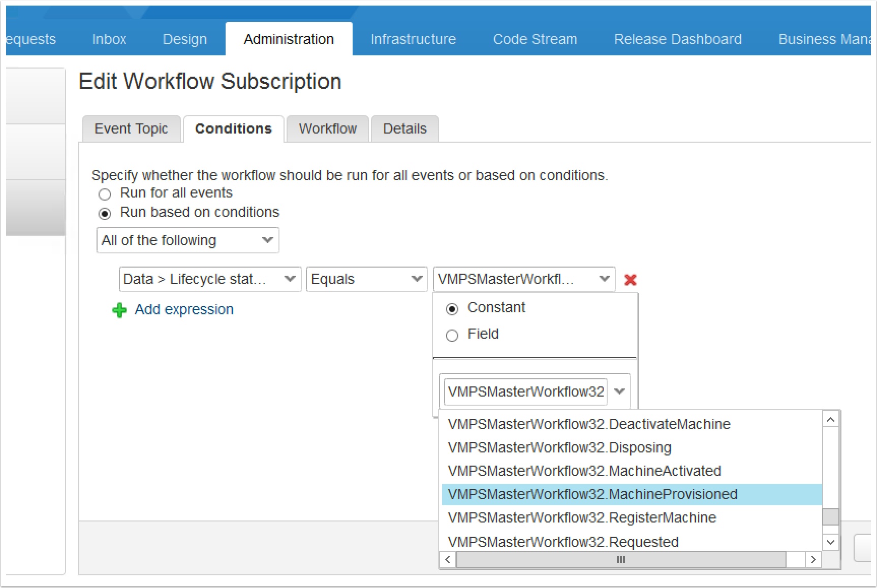Open the All of the following dropdown
Screen dimensions: 877x588
187,240
